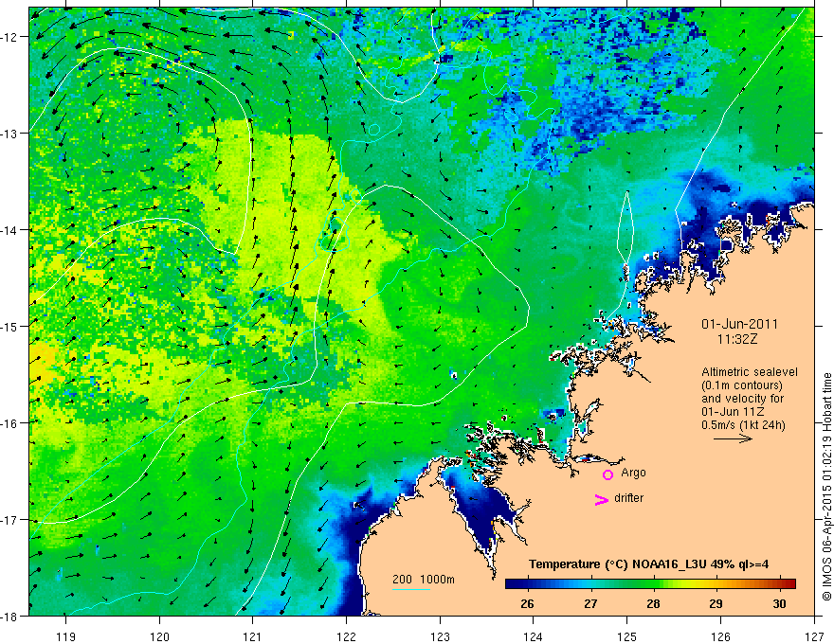Click longitude axis label 120
834x644 pixels.
(x=159, y=636)
